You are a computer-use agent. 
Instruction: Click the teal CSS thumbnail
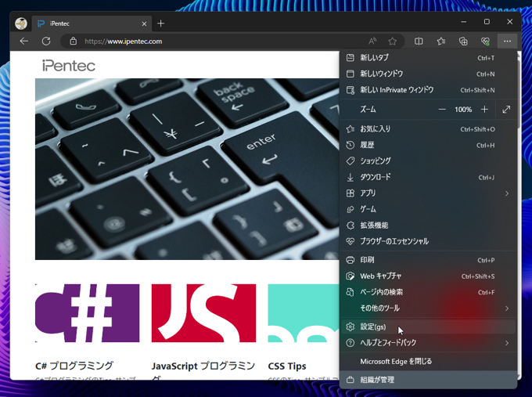pyautogui.click(x=304, y=313)
